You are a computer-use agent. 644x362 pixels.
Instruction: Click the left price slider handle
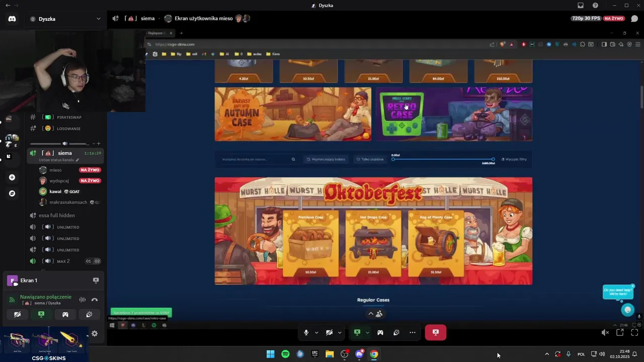pyautogui.click(x=393, y=159)
